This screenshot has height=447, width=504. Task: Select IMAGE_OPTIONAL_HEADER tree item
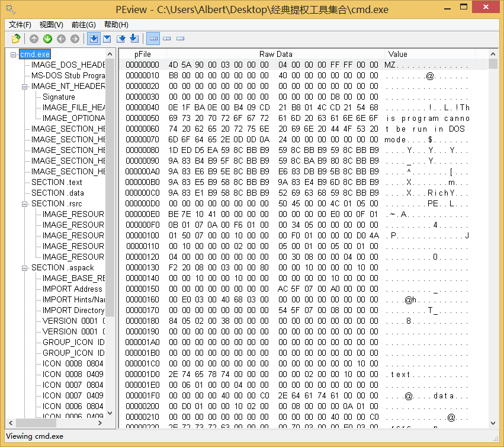[x=73, y=118]
